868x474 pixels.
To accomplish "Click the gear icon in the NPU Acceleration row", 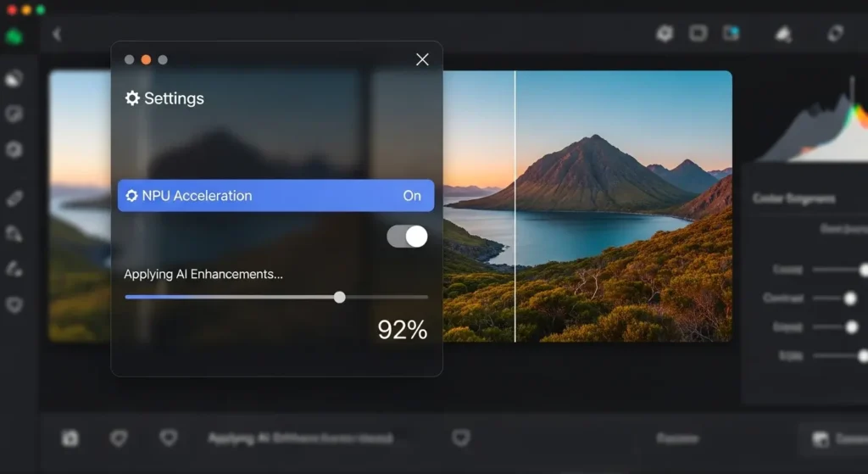I will (x=131, y=196).
